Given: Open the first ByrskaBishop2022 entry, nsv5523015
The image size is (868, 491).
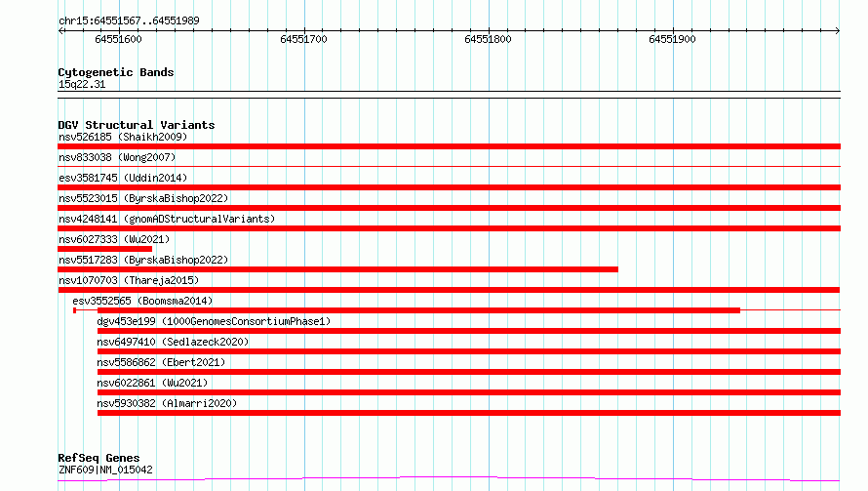Looking at the screenshot, I should (143, 198).
